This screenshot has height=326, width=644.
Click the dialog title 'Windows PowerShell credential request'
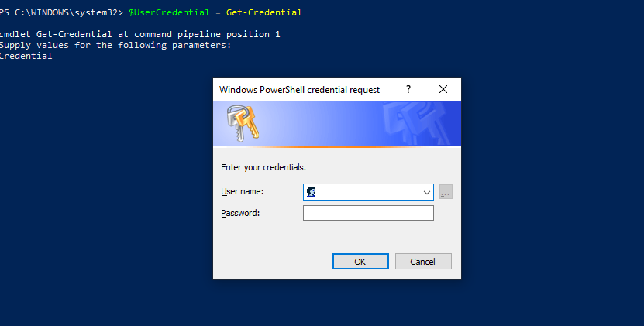(299, 90)
